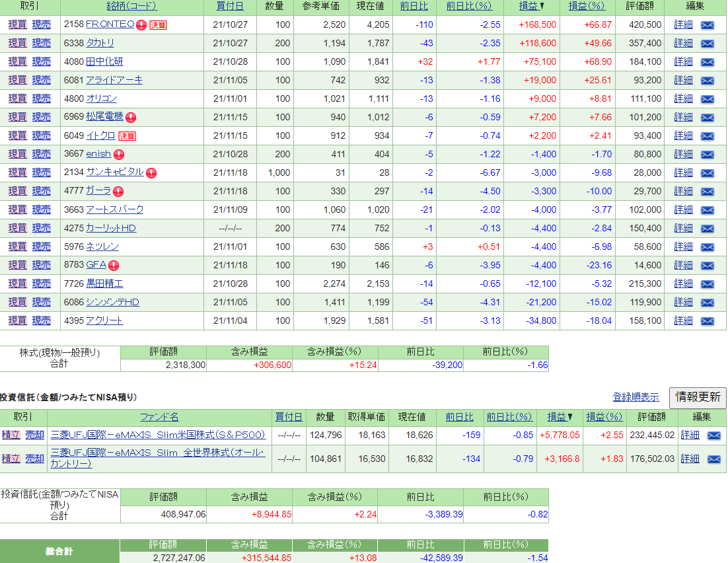728x563 pixels.
Task: Sort funds by 前日比 header
Action: [459, 417]
